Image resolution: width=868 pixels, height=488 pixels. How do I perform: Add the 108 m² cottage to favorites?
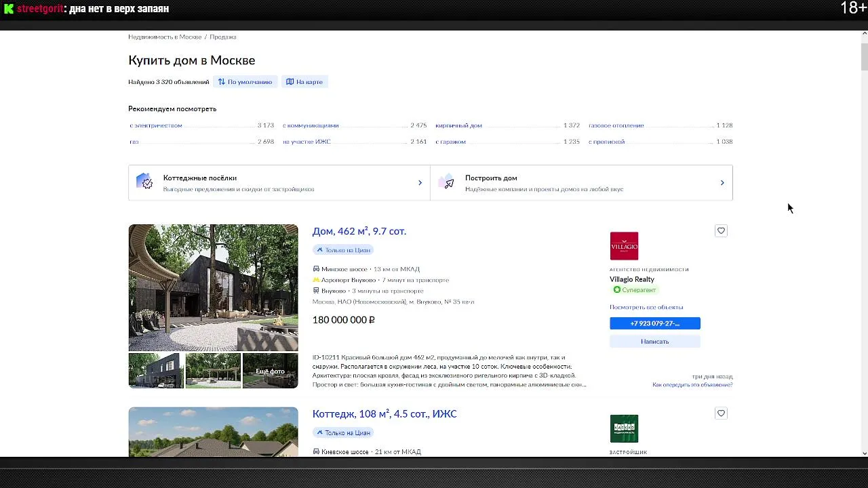pos(721,413)
